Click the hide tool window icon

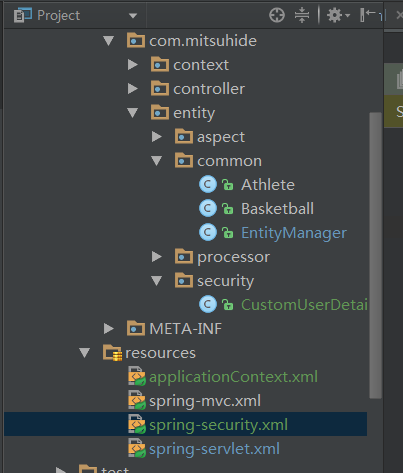[x=370, y=15]
